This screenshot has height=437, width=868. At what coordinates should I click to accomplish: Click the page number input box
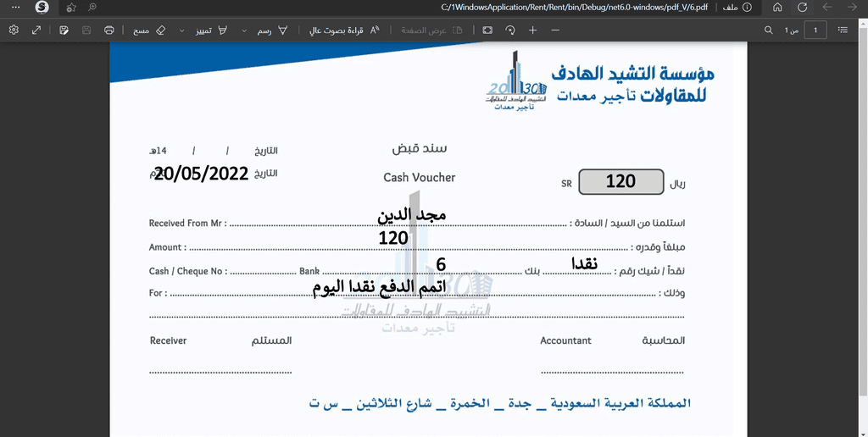[x=815, y=30]
